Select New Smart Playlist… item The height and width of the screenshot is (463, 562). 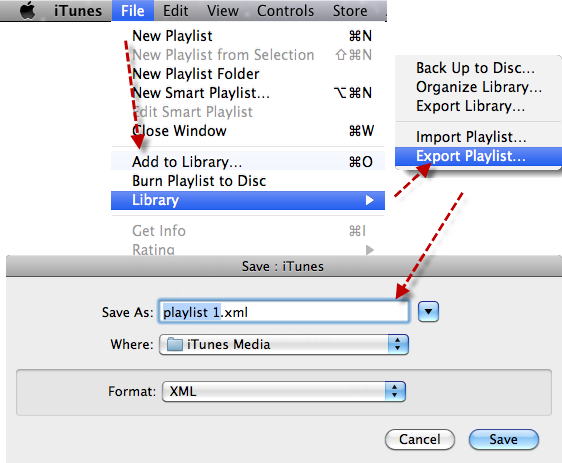point(248,93)
